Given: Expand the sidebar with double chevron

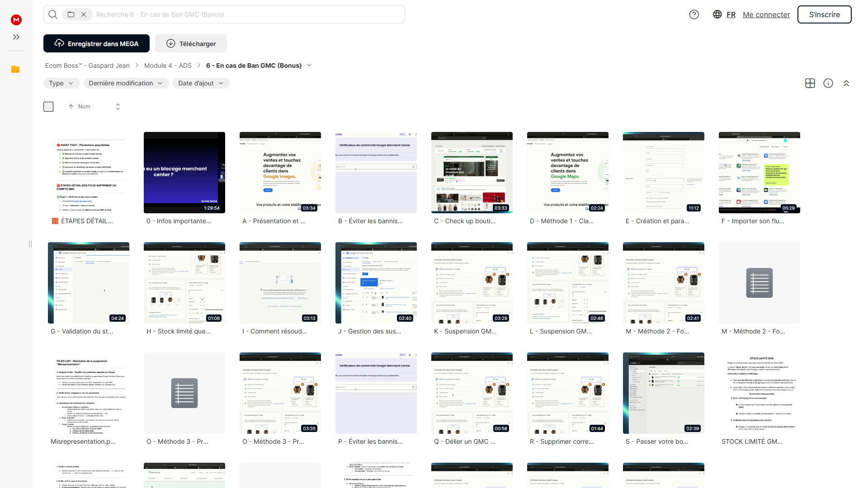Looking at the screenshot, I should click(16, 37).
